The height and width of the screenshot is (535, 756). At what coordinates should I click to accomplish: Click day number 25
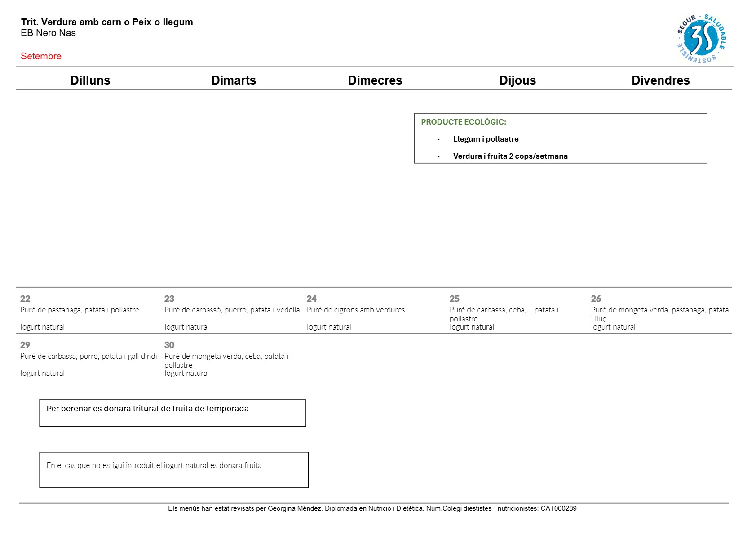click(455, 299)
